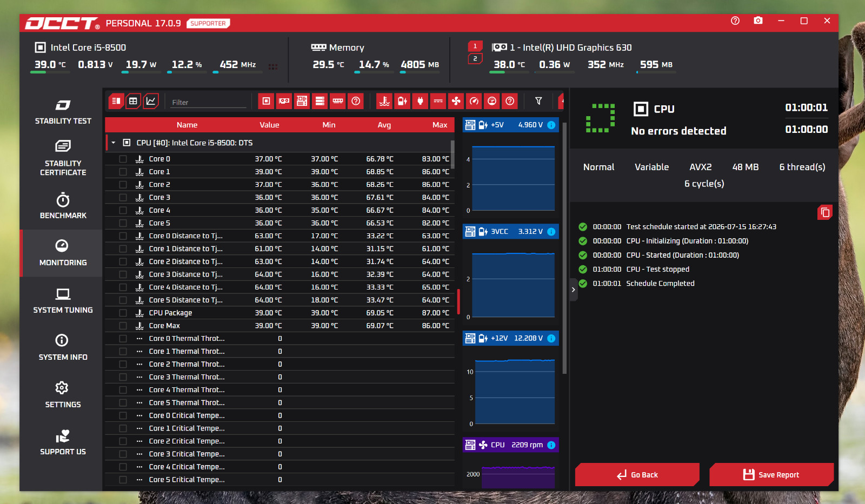Click the screenshot camera icon in title bar
Image resolution: width=865 pixels, height=504 pixels.
coord(758,21)
